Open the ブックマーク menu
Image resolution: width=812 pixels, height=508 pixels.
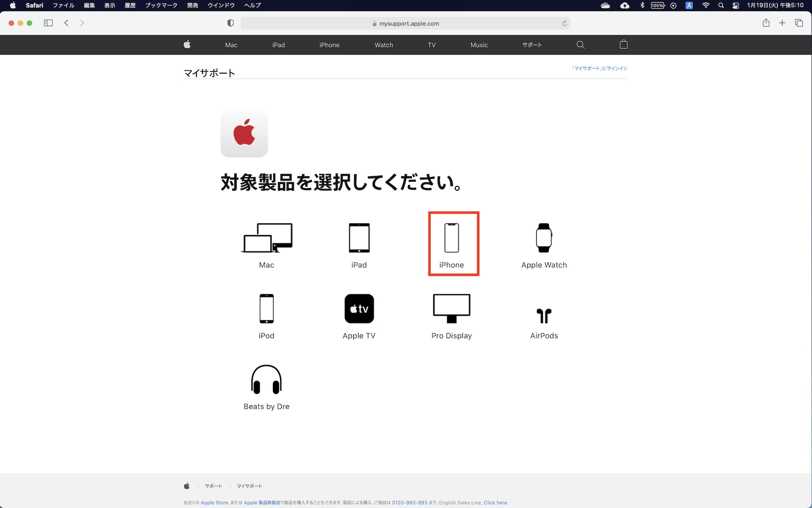(161, 5)
